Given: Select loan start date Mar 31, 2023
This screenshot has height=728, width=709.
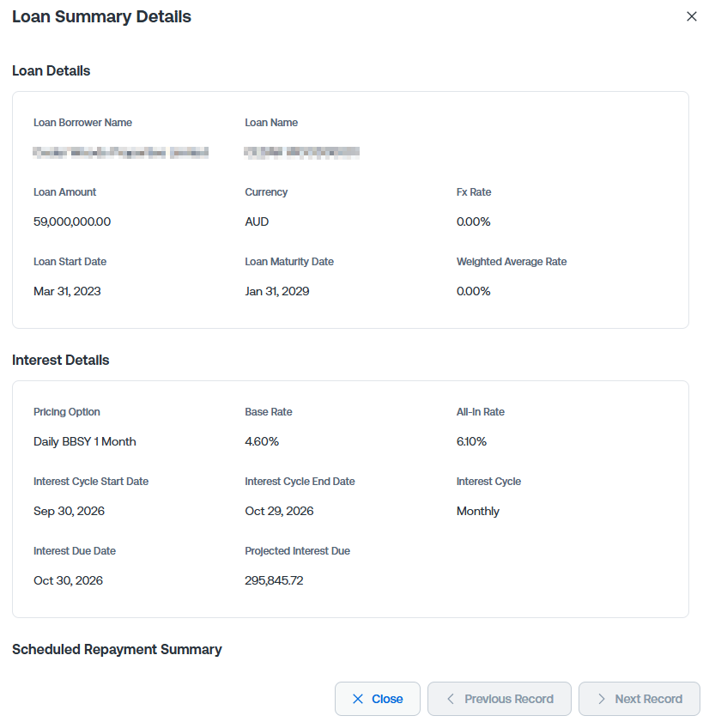Looking at the screenshot, I should tap(67, 292).
